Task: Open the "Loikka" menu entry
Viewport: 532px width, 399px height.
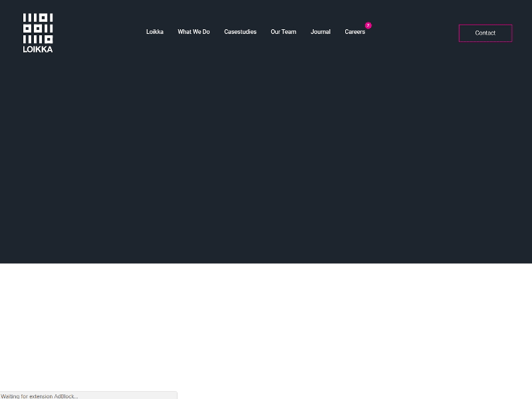Action: pyautogui.click(x=154, y=31)
